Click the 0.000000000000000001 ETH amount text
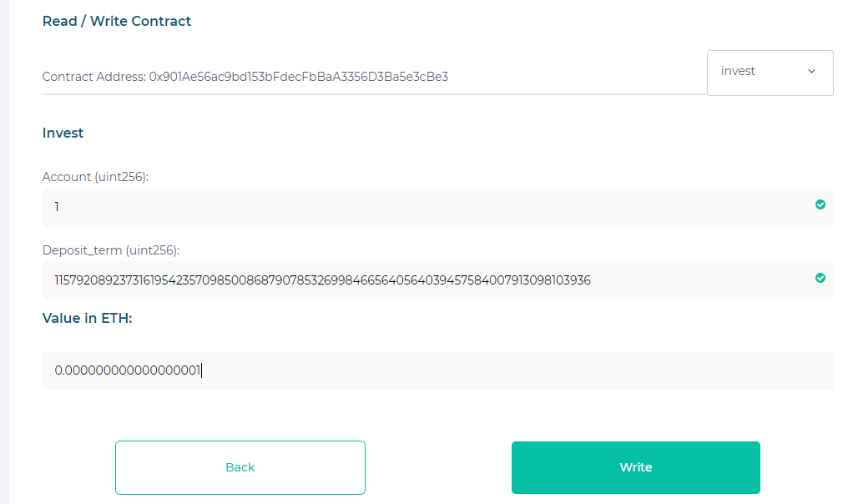Screen dimensions: 848x504 point(128,370)
